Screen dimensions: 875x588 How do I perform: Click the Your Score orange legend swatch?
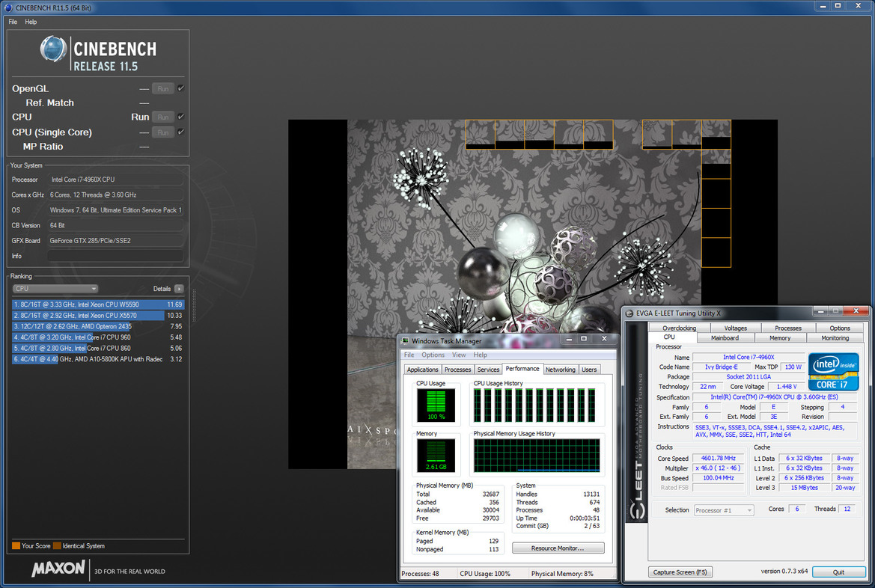pos(16,545)
